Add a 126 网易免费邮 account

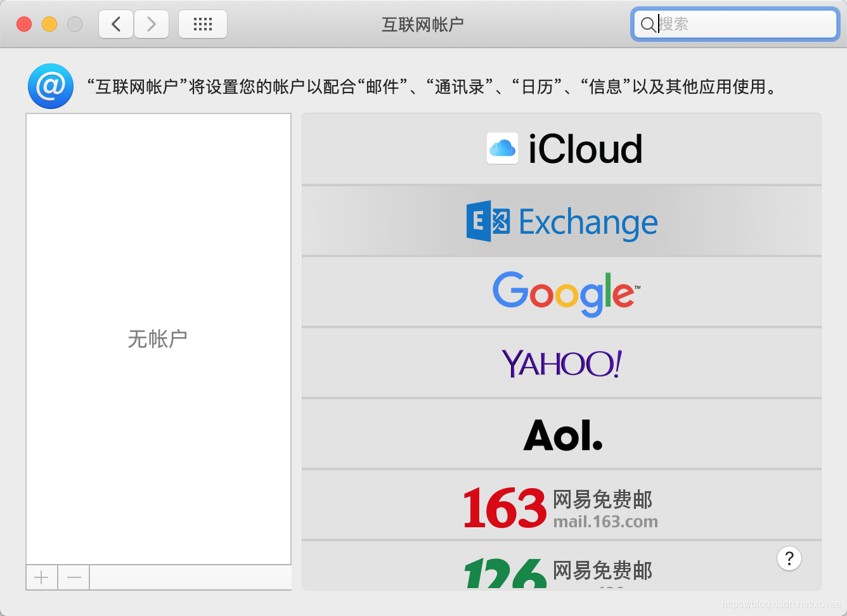click(562, 565)
